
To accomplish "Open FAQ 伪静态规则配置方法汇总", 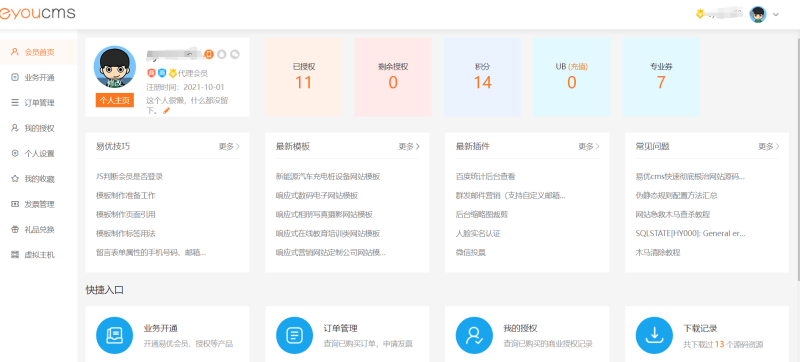I will [x=677, y=195].
